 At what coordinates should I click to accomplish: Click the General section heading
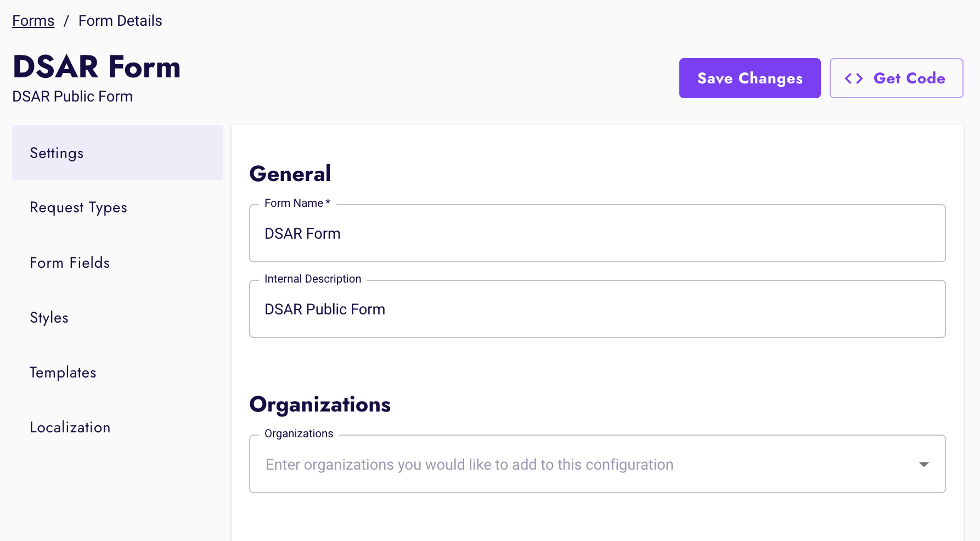click(290, 174)
